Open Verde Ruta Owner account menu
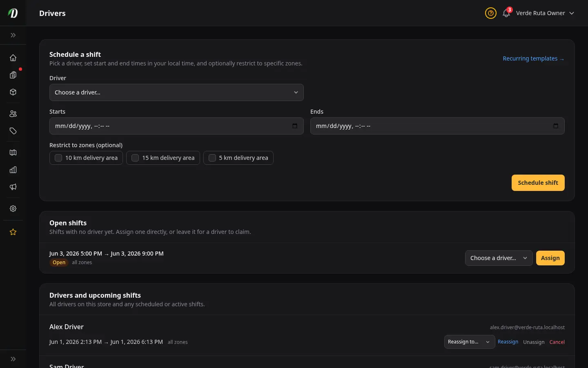This screenshot has height=368, width=588. (x=545, y=13)
